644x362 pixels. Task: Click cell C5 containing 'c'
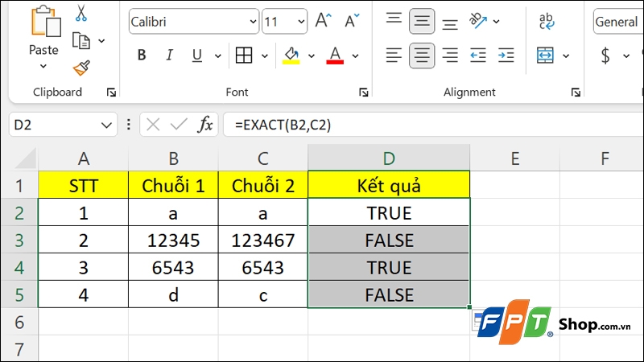(263, 295)
